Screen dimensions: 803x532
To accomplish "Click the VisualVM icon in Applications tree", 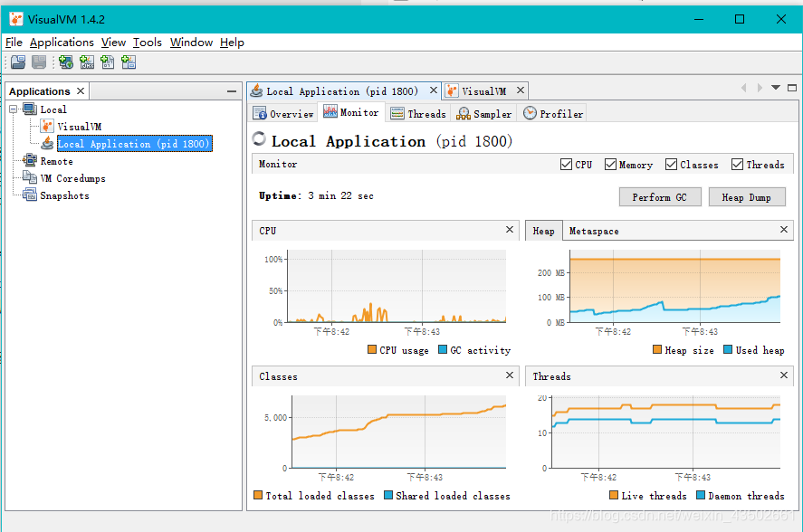I will tap(47, 126).
